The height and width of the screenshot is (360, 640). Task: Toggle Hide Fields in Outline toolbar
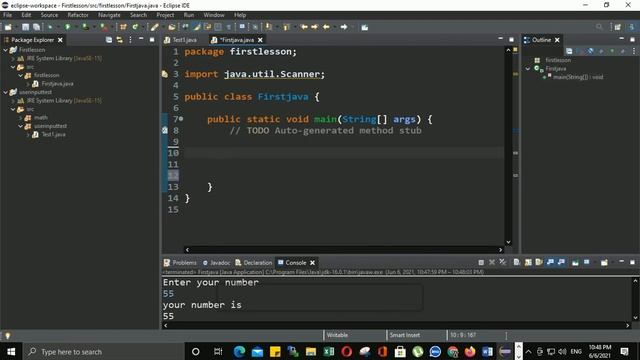pyautogui.click(x=590, y=51)
